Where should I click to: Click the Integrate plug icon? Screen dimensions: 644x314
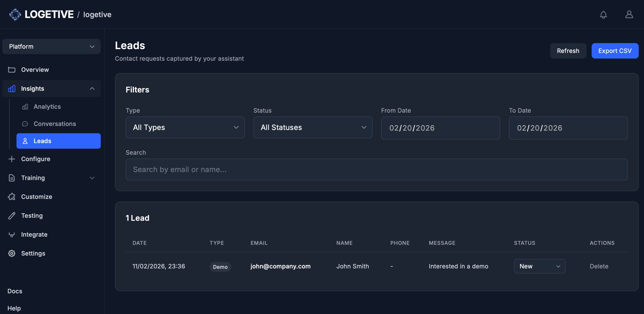click(12, 235)
